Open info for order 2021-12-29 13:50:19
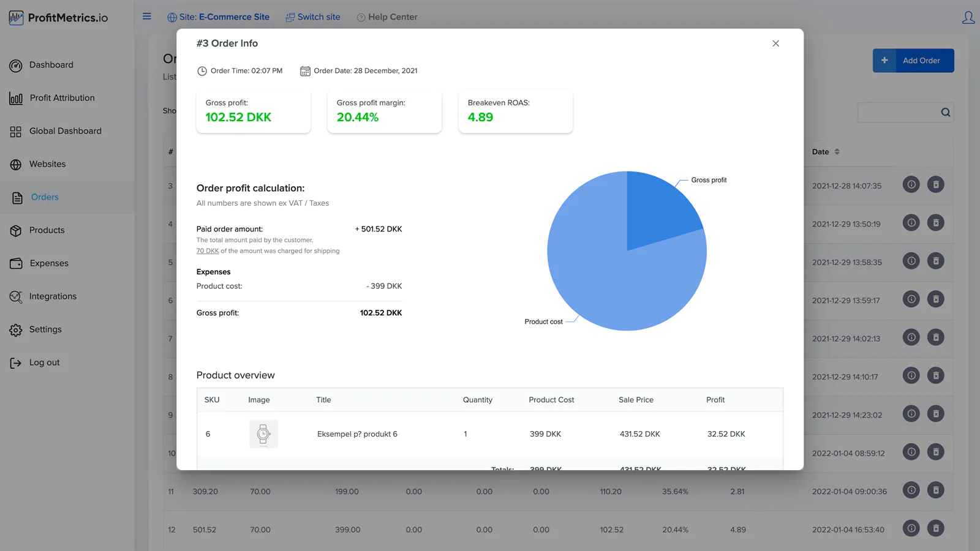This screenshot has height=551, width=980. tap(911, 223)
